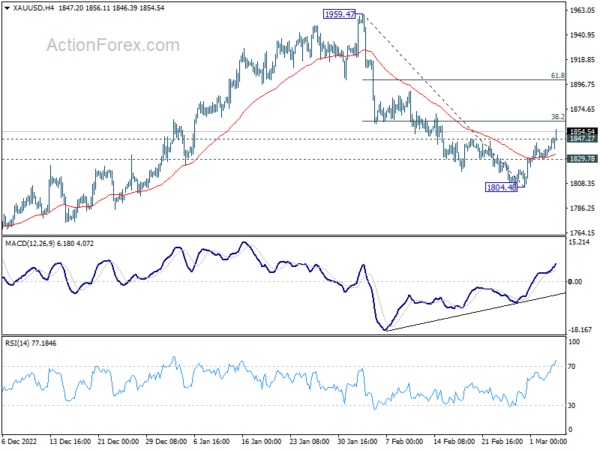Select the 6 Dec 2022 time axis label
600x450 pixels.
(20, 442)
